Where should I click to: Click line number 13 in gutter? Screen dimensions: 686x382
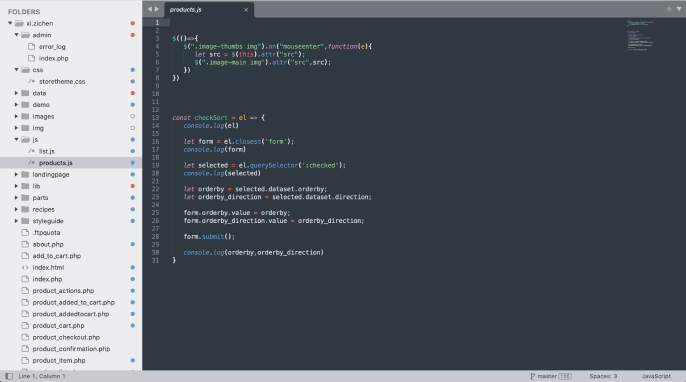(155, 118)
